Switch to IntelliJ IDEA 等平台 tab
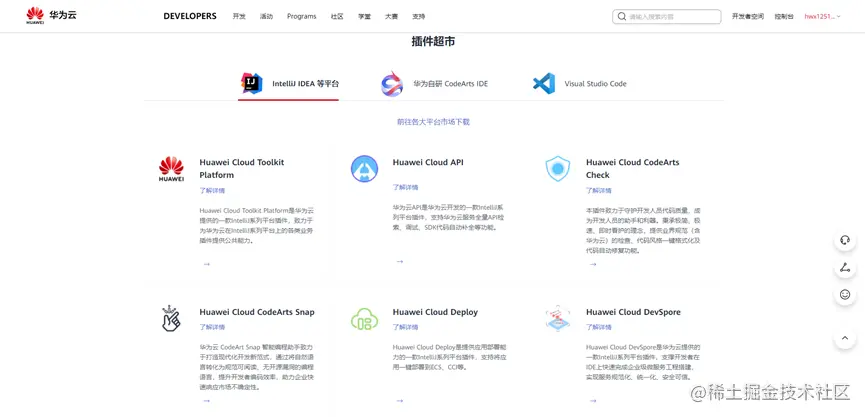Image resolution: width=865 pixels, height=417 pixels. (289, 84)
